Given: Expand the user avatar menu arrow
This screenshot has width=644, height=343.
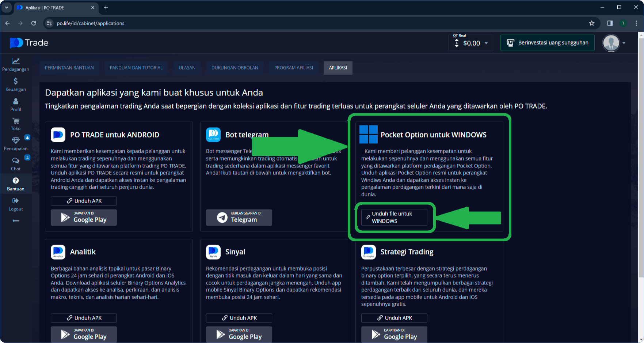Looking at the screenshot, I should point(624,43).
